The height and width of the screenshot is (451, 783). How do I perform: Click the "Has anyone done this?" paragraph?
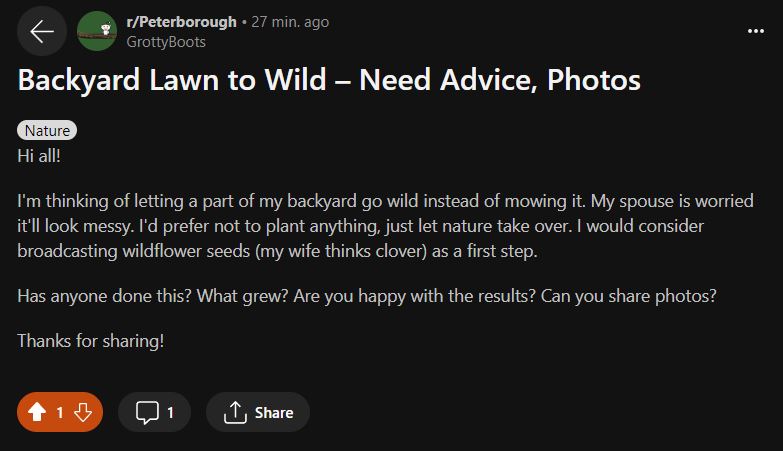pyautogui.click(x=367, y=297)
